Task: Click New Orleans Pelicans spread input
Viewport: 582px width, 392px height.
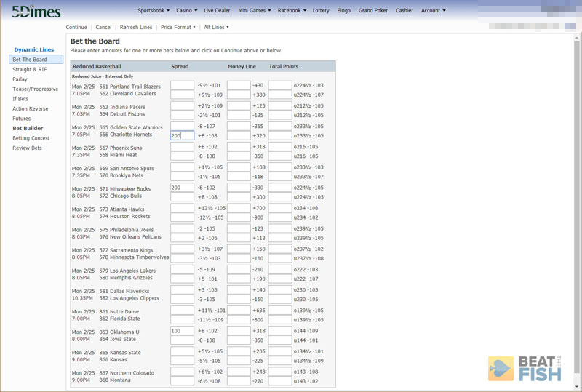Action: coord(183,238)
